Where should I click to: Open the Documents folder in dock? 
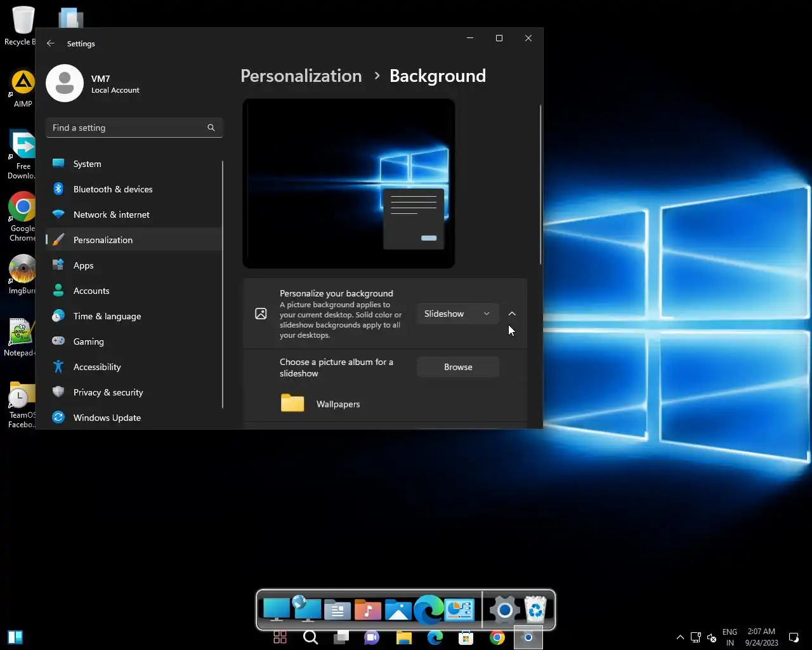[x=337, y=610]
